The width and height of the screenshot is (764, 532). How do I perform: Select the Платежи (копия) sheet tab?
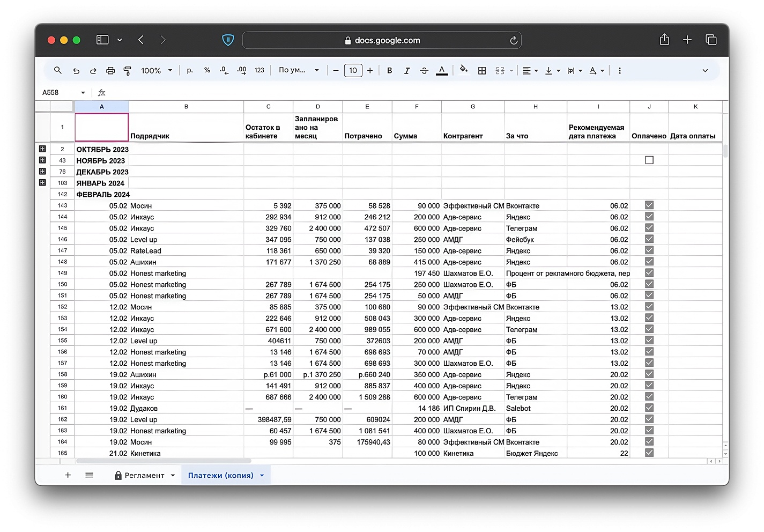pos(221,475)
